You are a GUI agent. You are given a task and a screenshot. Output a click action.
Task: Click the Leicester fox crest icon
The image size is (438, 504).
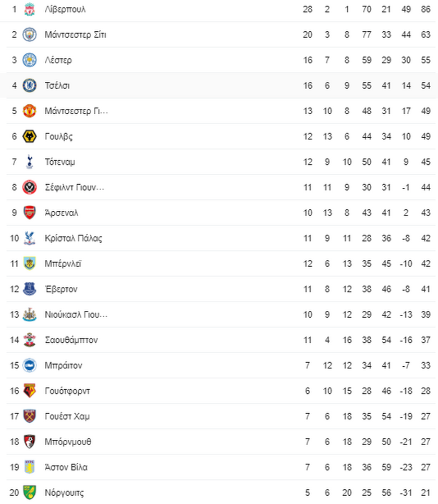(x=29, y=60)
